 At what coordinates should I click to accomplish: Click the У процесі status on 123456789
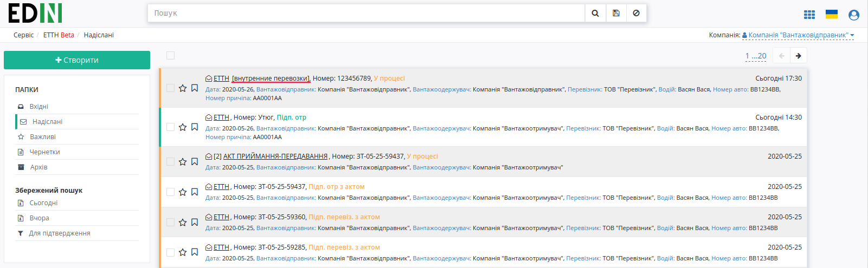(x=389, y=79)
